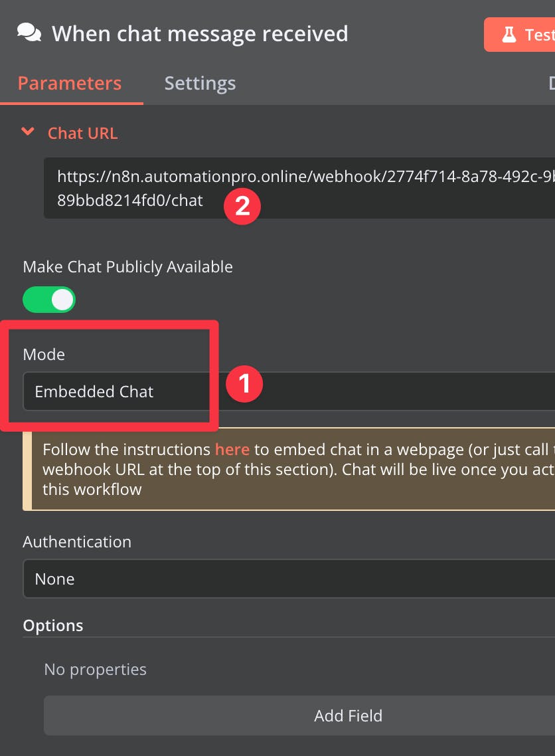The width and height of the screenshot is (555, 756).
Task: Click the node title "When chat message received"
Action: pyautogui.click(x=200, y=33)
